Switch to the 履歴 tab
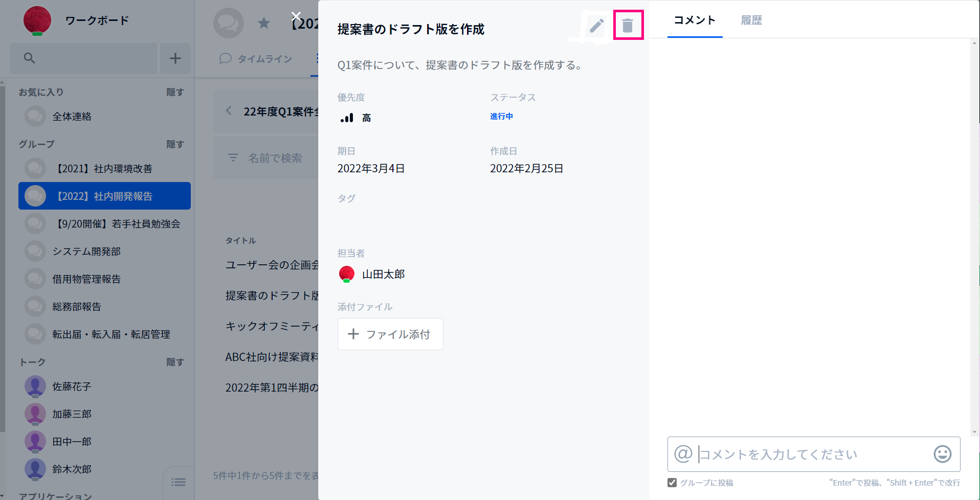This screenshot has height=500, width=980. coord(751,20)
